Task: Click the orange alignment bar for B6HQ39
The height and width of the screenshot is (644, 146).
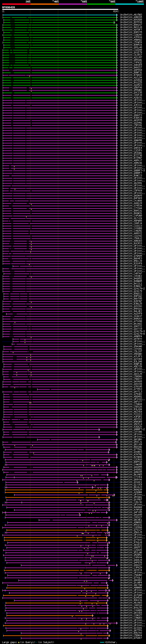Action: [56, 490]
